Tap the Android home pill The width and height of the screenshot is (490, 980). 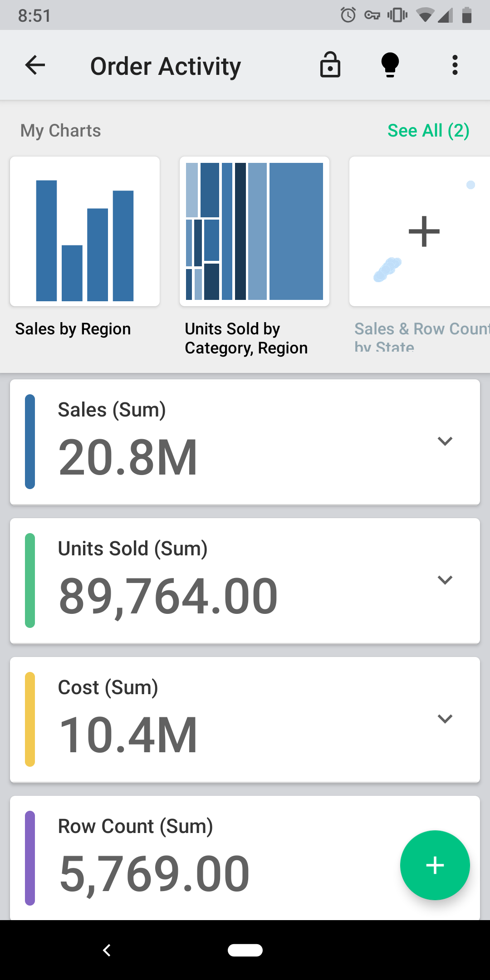pos(245,950)
